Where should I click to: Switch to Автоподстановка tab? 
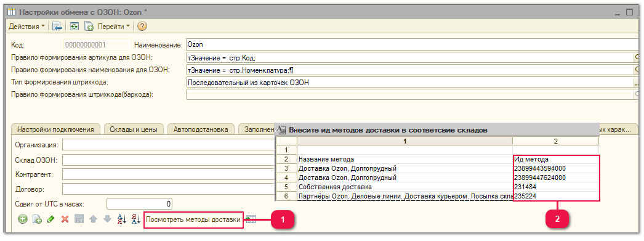click(x=201, y=129)
